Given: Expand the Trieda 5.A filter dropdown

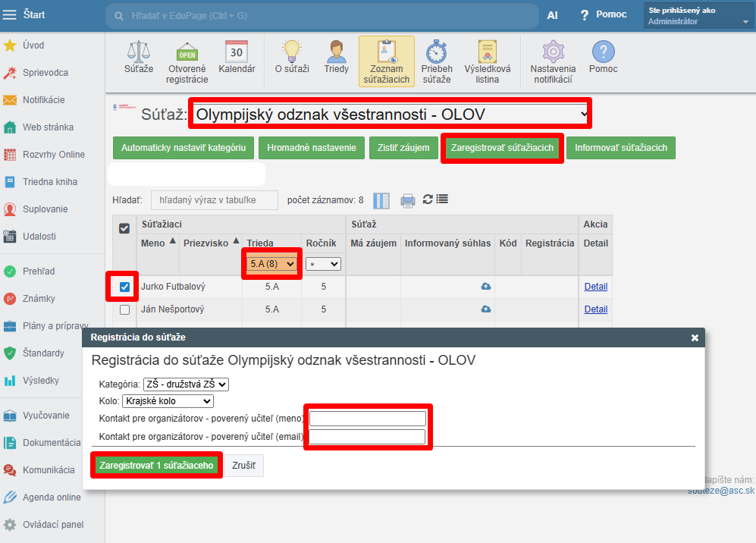Looking at the screenshot, I should coord(272,264).
